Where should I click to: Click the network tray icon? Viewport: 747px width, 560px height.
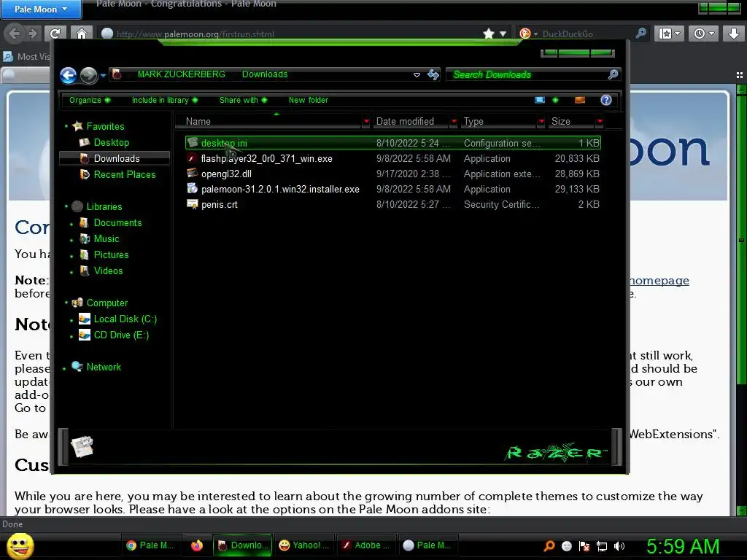[602, 546]
